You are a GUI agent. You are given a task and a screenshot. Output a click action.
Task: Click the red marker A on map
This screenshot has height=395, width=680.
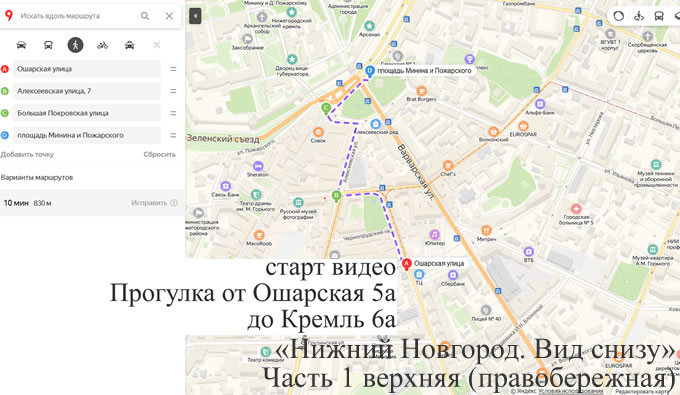[x=406, y=264]
